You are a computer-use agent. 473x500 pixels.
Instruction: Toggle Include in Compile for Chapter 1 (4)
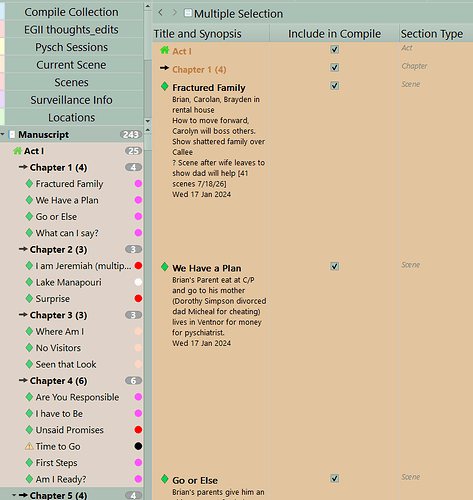coord(335,67)
